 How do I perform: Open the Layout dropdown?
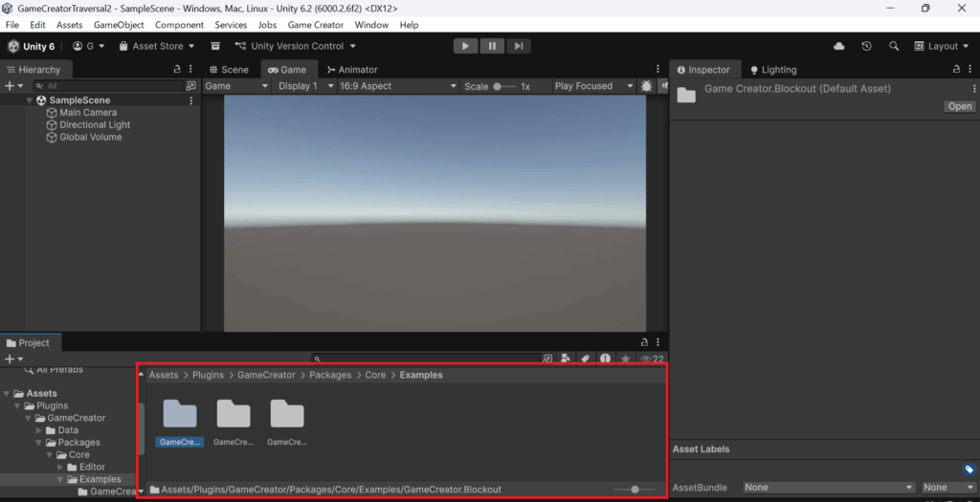[942, 46]
